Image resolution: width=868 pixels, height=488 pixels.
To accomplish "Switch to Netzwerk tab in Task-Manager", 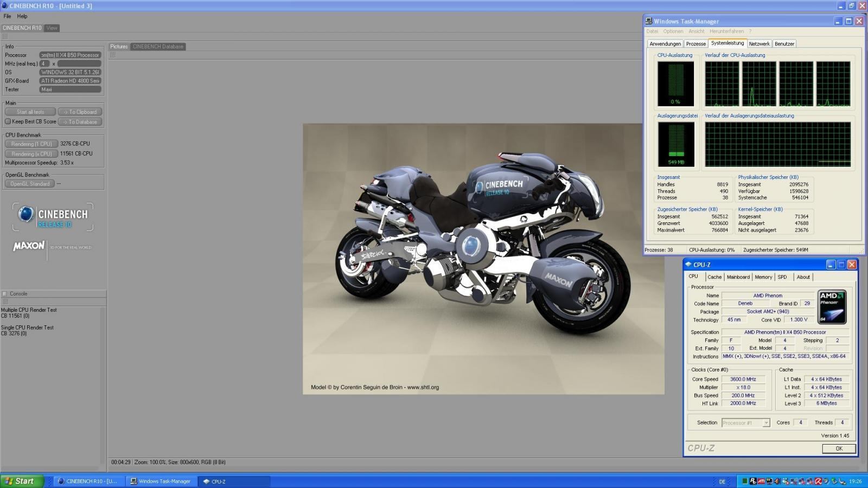I will [759, 44].
